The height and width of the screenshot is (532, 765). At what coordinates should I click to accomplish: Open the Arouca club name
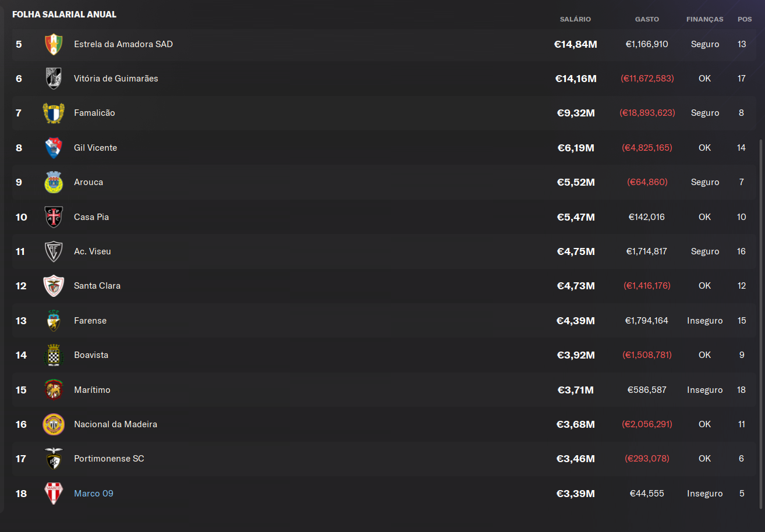tap(88, 182)
